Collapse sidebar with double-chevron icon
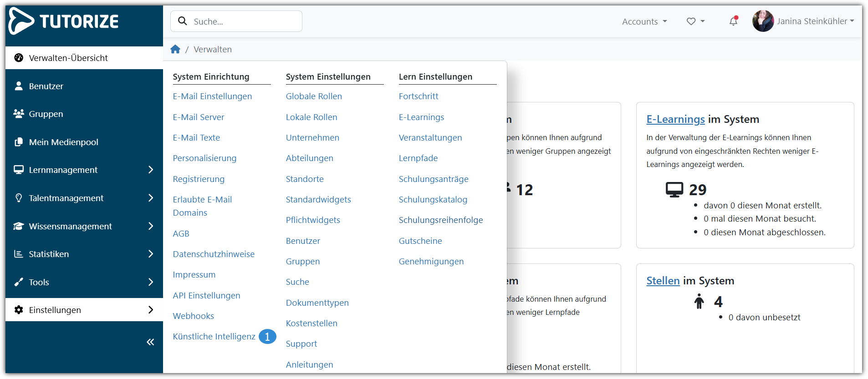 click(x=150, y=342)
